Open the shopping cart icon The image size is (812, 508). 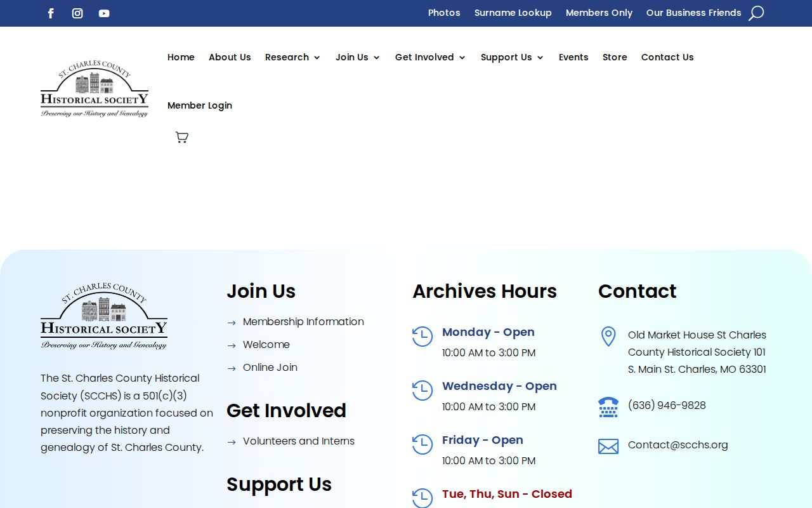click(x=182, y=137)
